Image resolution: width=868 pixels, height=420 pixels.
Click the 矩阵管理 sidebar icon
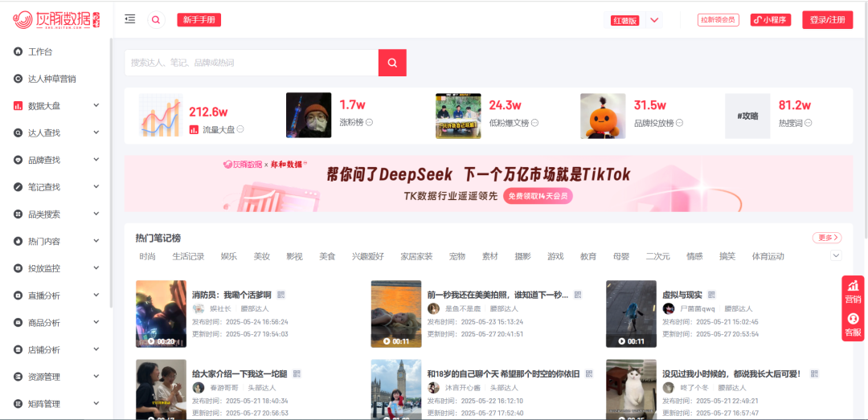tap(18, 404)
